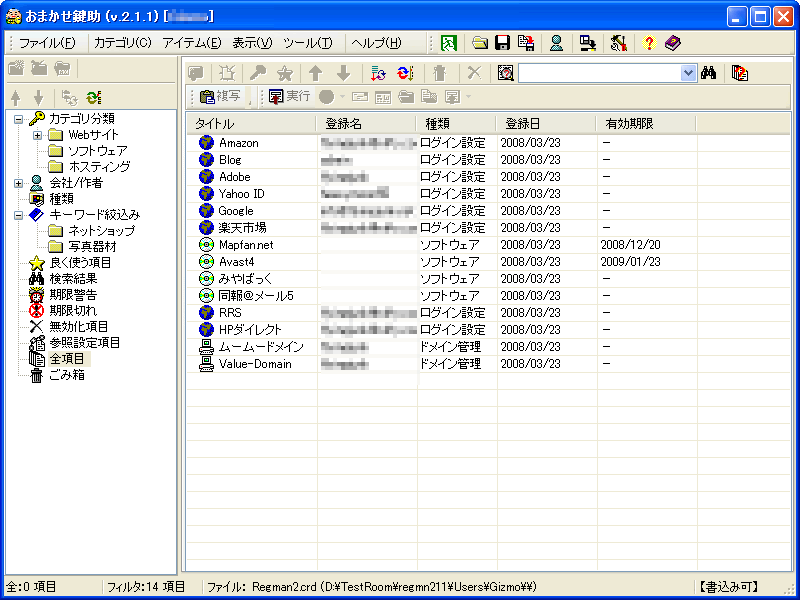The image size is (800, 600).
Task: Click the star favorite icon in item toolbar
Action: point(285,73)
